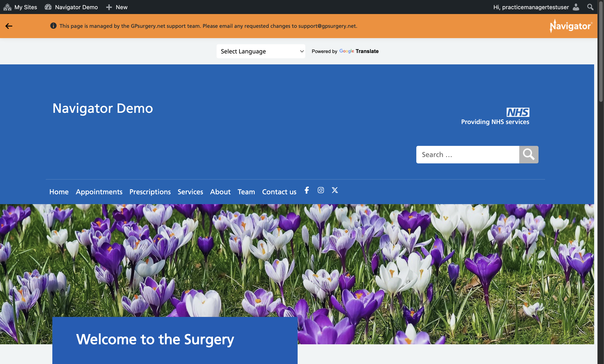The image size is (604, 364).
Task: Go to the Home nav item
Action: tap(59, 192)
